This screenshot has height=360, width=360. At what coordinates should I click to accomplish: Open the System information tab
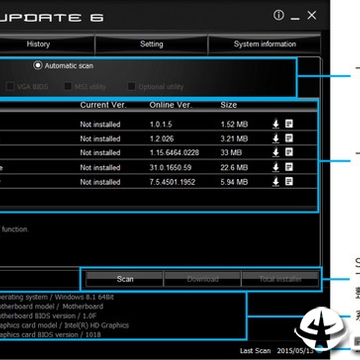pyautogui.click(x=265, y=44)
